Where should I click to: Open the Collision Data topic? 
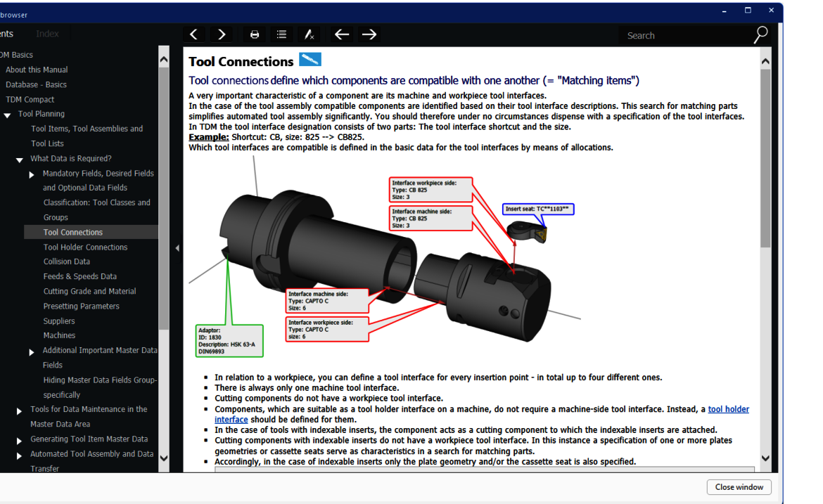click(67, 261)
